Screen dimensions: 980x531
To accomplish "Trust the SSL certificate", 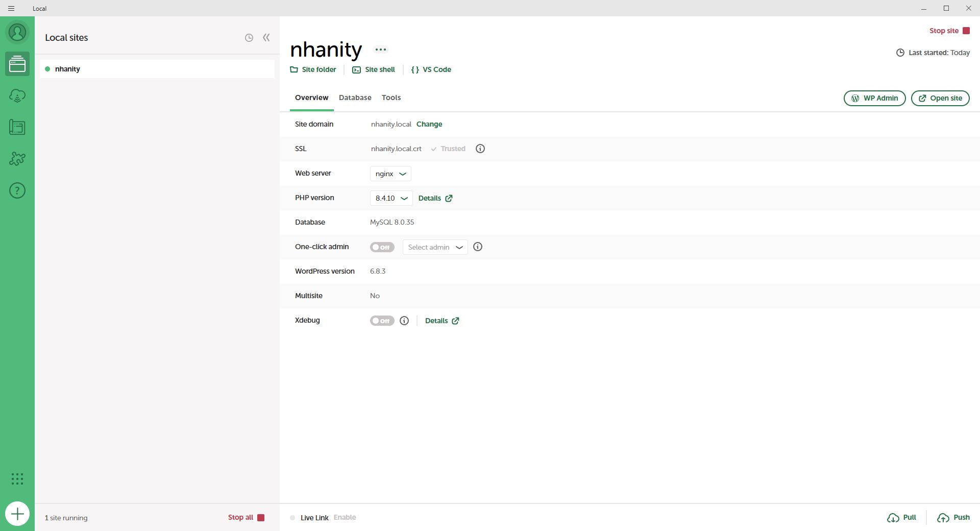I will [x=448, y=149].
